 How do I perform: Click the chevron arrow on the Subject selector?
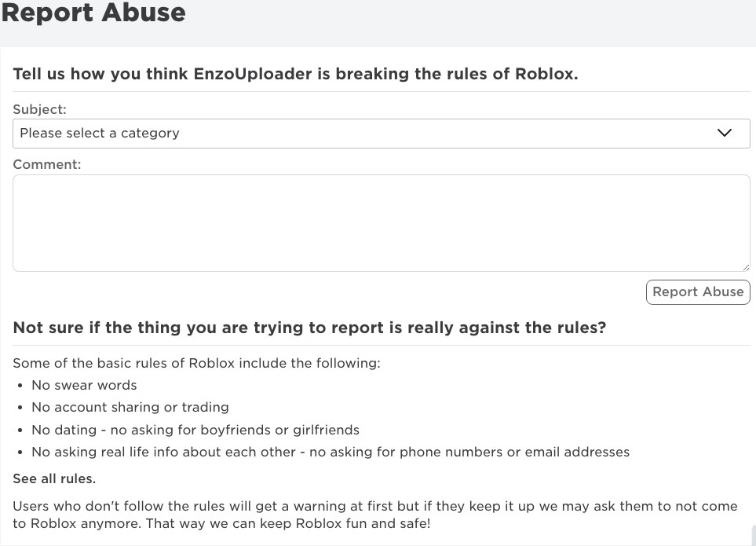click(724, 133)
